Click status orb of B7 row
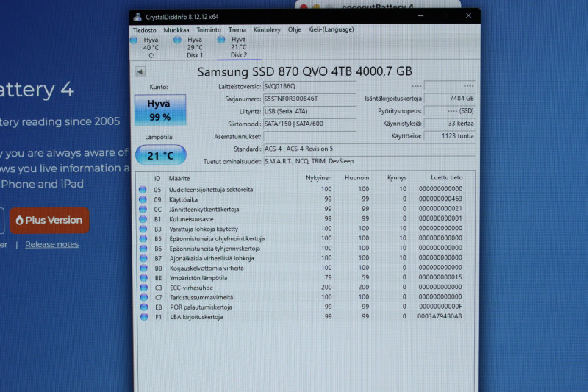The width and height of the screenshot is (588, 392). coord(143,258)
